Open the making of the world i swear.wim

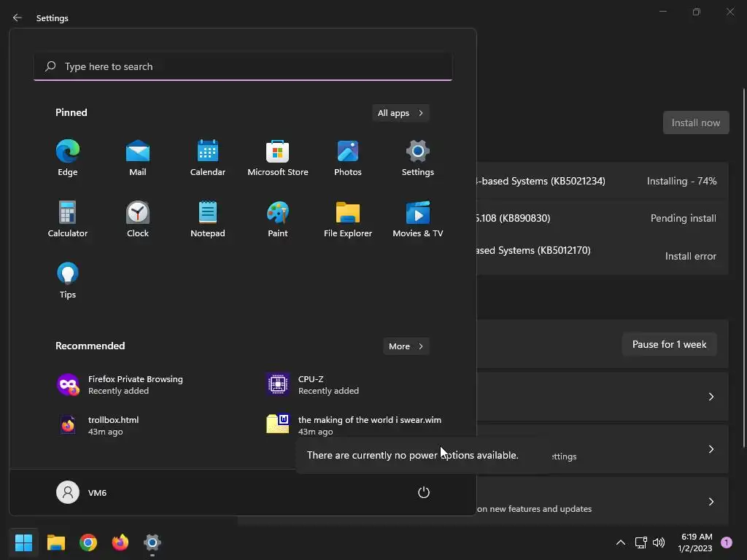click(x=354, y=425)
